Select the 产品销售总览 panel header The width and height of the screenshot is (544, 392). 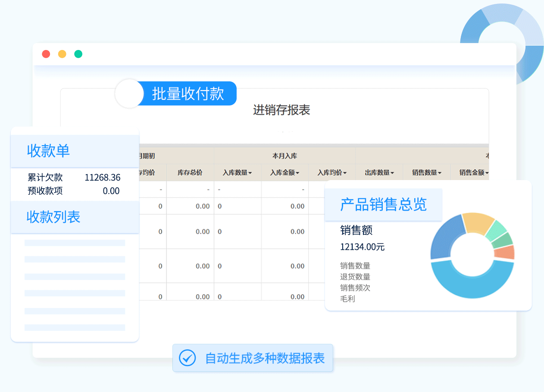click(383, 205)
